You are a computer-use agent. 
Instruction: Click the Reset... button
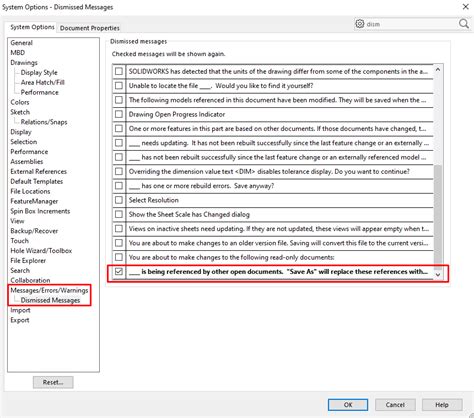[53, 382]
